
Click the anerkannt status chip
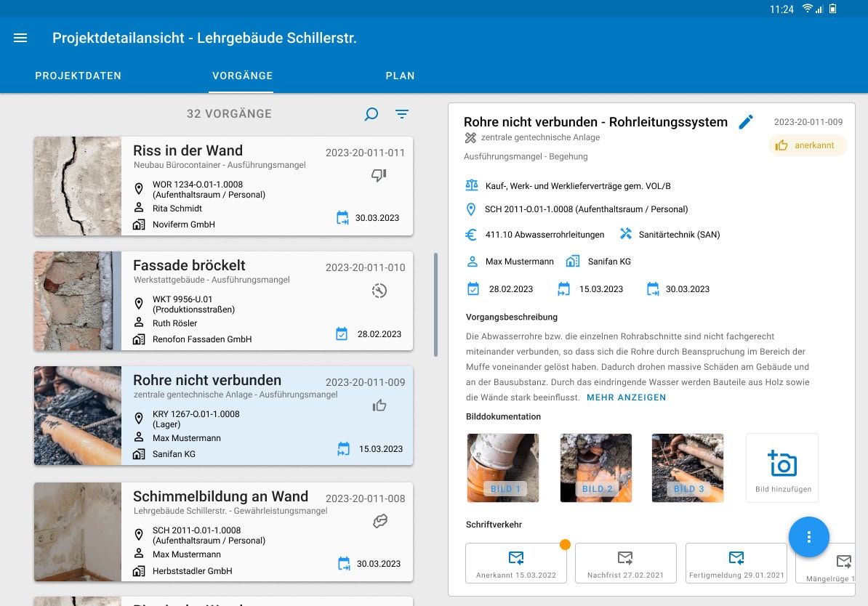tap(808, 145)
